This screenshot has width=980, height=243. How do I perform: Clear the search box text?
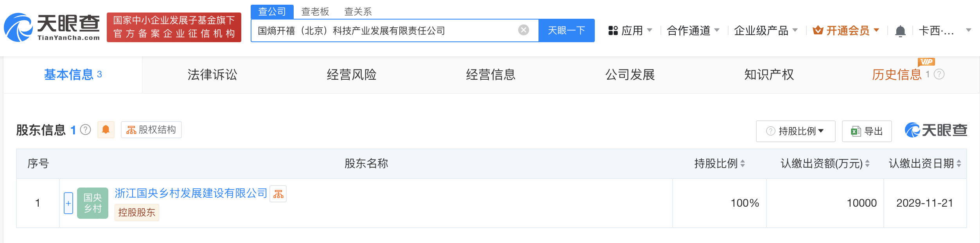523,30
